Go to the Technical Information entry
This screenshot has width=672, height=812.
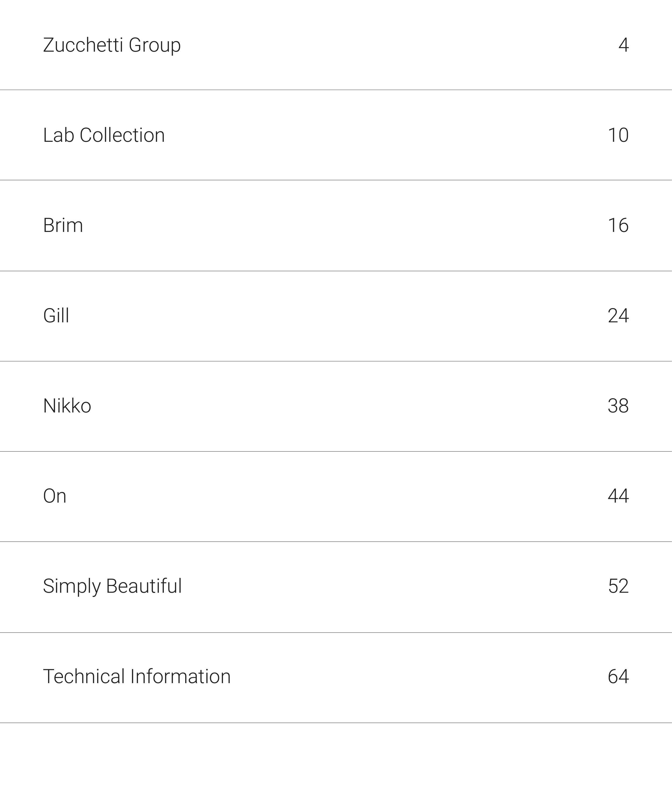[136, 676]
